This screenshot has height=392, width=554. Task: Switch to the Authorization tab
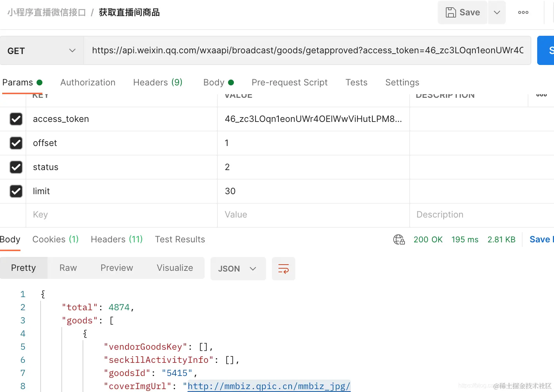tap(88, 82)
